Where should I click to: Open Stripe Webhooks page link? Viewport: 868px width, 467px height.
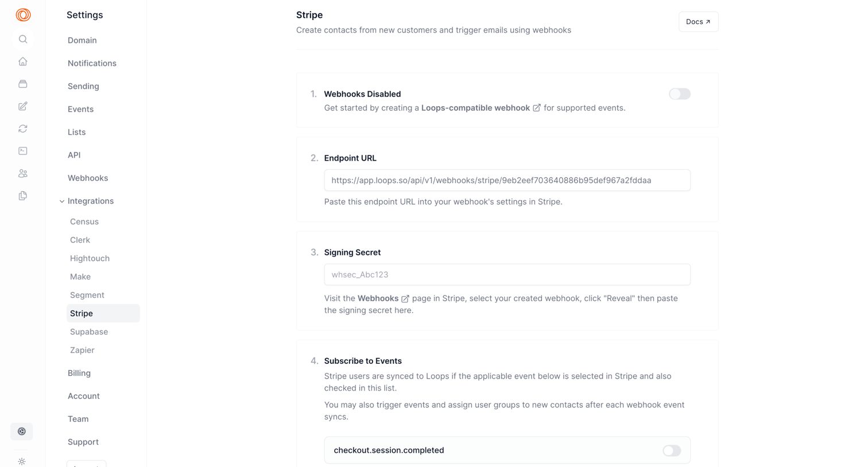click(383, 298)
